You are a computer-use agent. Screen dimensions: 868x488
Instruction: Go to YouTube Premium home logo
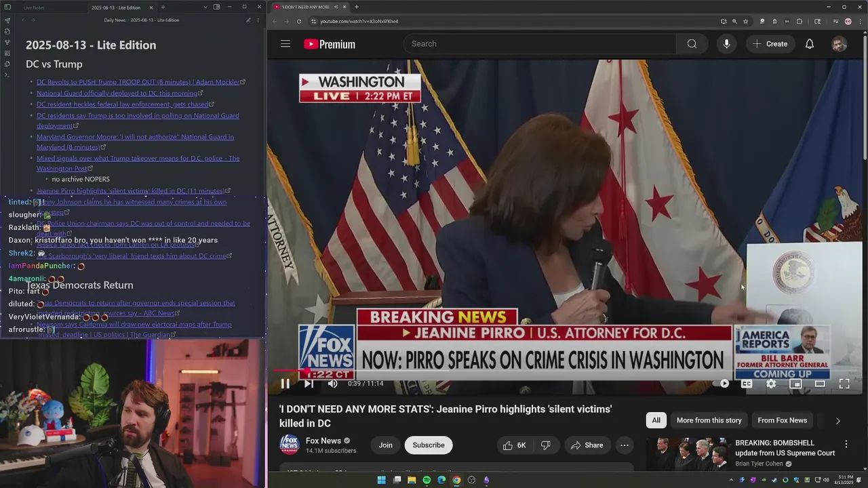[330, 44]
